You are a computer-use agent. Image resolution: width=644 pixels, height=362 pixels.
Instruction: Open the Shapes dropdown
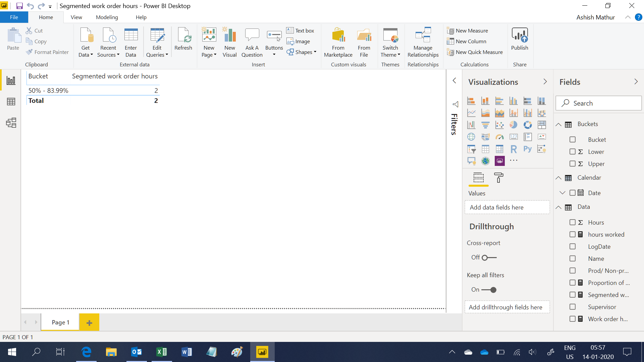coord(302,52)
